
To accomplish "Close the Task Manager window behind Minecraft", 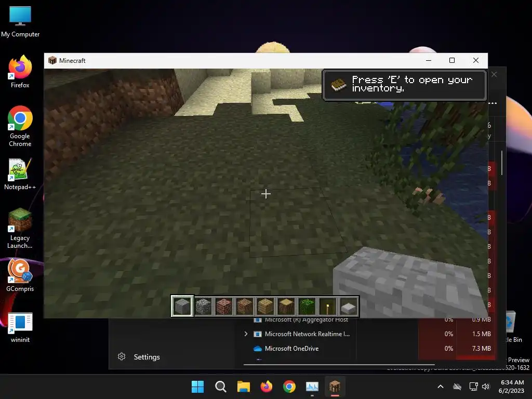I will 495,74.
